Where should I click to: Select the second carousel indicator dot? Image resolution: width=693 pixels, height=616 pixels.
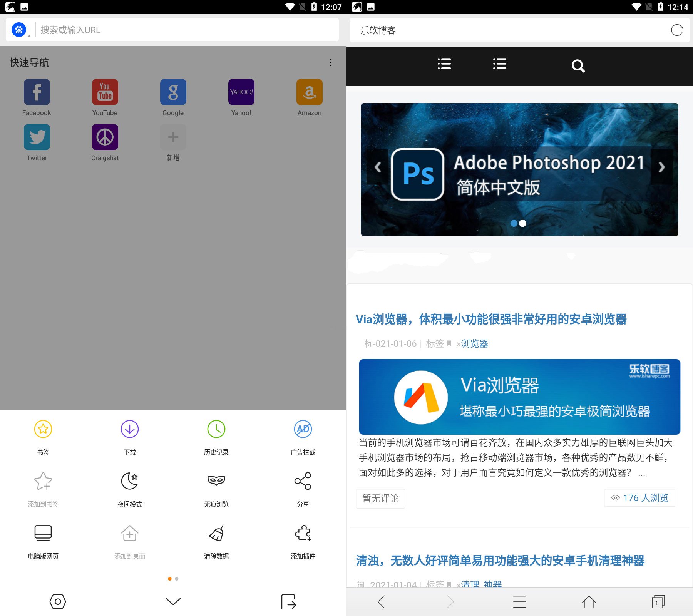coord(523,223)
